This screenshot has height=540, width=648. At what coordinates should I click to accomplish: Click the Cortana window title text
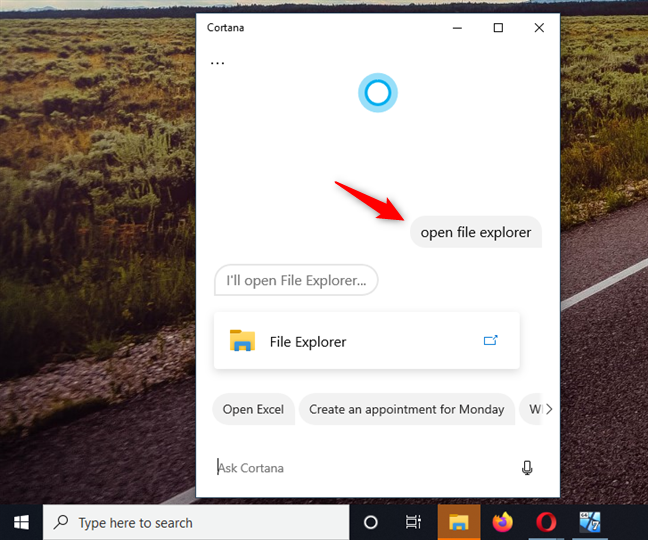(x=225, y=28)
